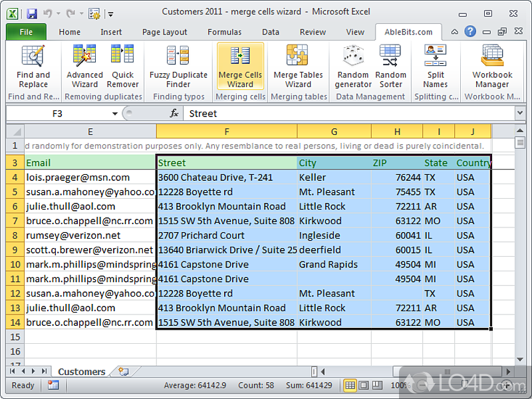Viewport: 532px width, 399px height.
Task: Open the File menu tab
Action: pyautogui.click(x=26, y=32)
